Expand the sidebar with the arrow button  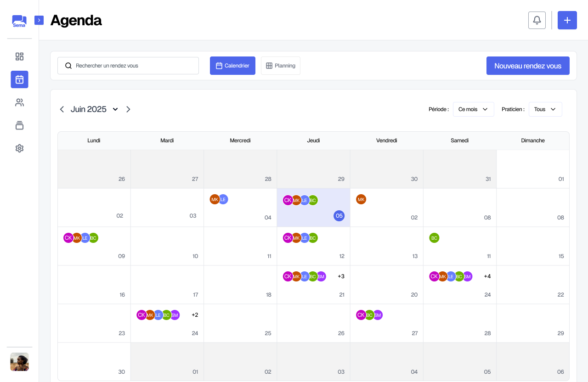(39, 20)
